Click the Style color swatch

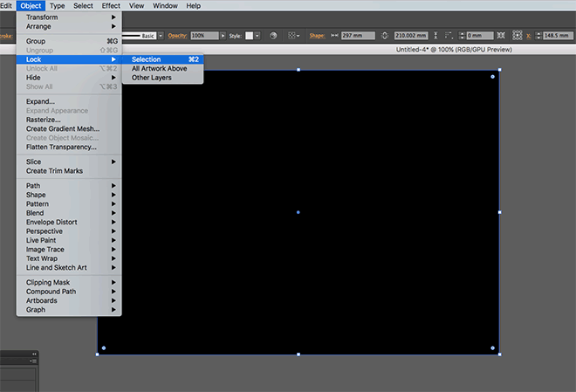tap(250, 36)
